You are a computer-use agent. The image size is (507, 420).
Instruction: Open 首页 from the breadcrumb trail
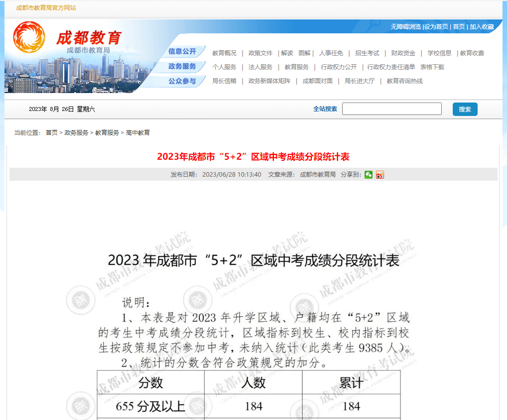51,132
